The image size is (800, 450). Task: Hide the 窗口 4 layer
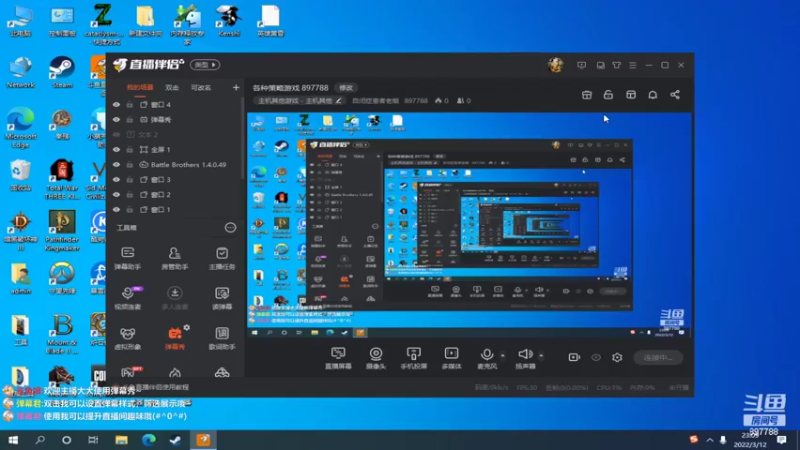click(116, 105)
